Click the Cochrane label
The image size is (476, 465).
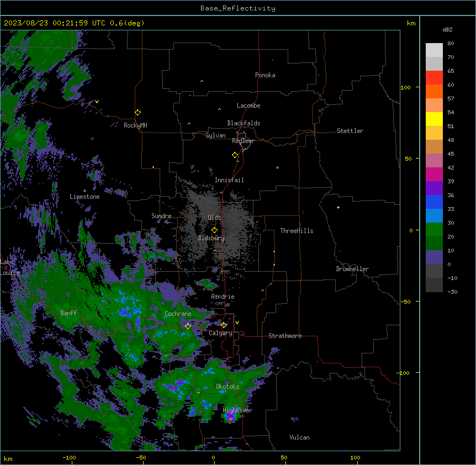tap(178, 314)
